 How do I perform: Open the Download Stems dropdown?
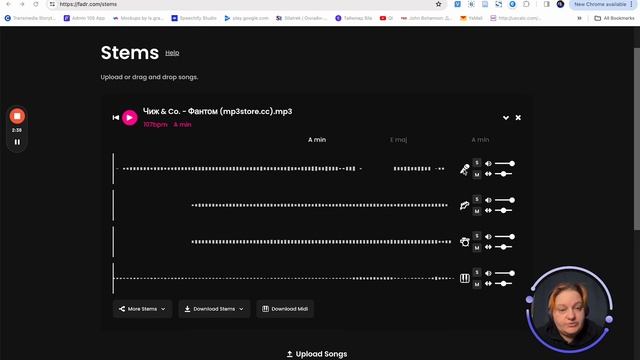[214, 309]
